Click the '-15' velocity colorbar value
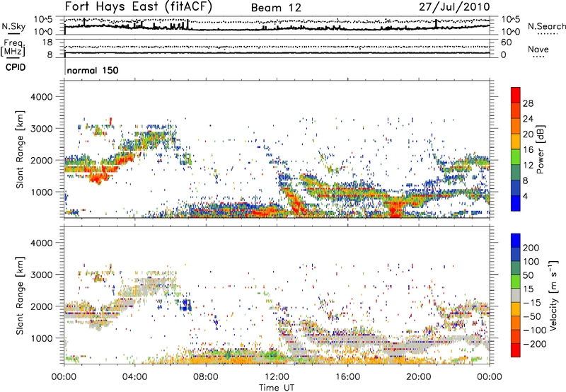Image resolution: width=566 pixels, height=392 pixels. [x=532, y=303]
